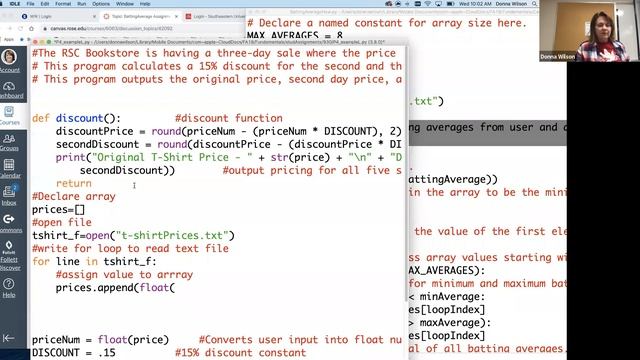Open the IDLE application menu

(15, 4)
